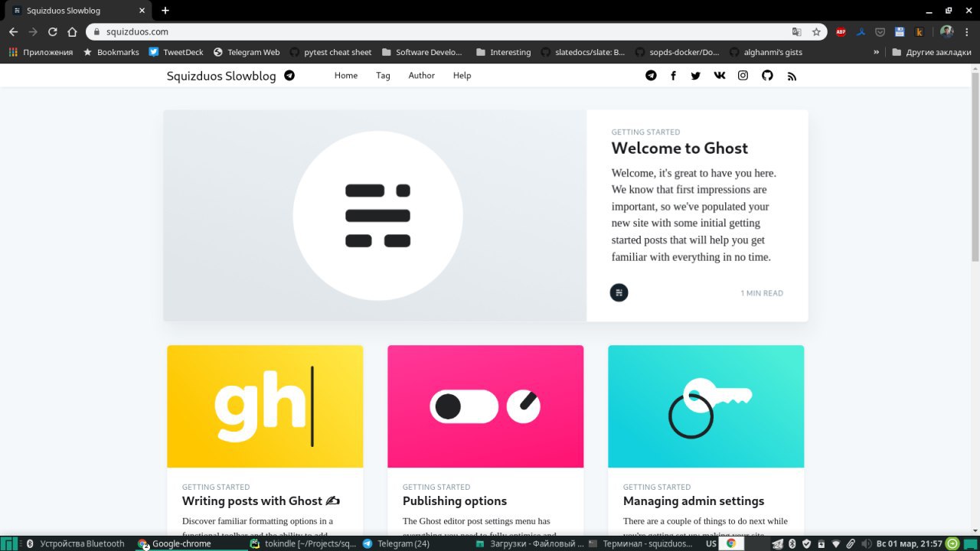The width and height of the screenshot is (980, 551).
Task: Click the site lock icon in address bar
Action: 97,32
